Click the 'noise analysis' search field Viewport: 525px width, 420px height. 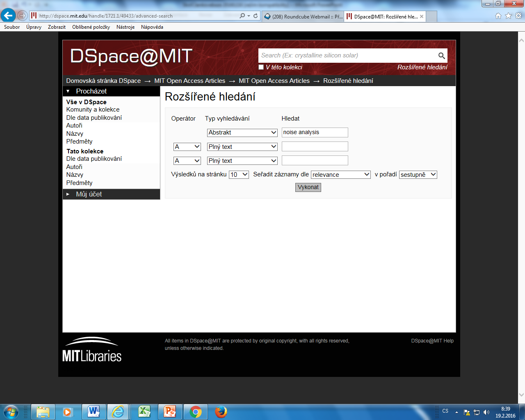[x=315, y=132]
